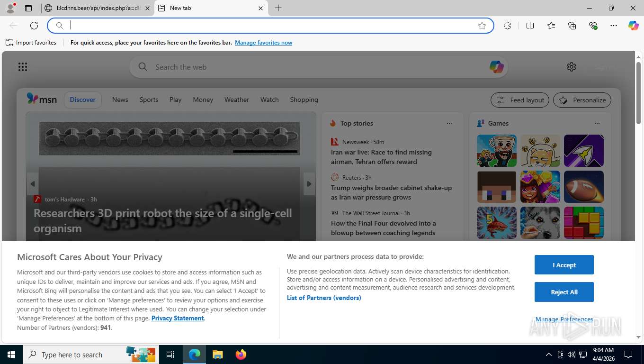Open the Favorites list icon
This screenshot has height=364, width=644.
click(551, 26)
